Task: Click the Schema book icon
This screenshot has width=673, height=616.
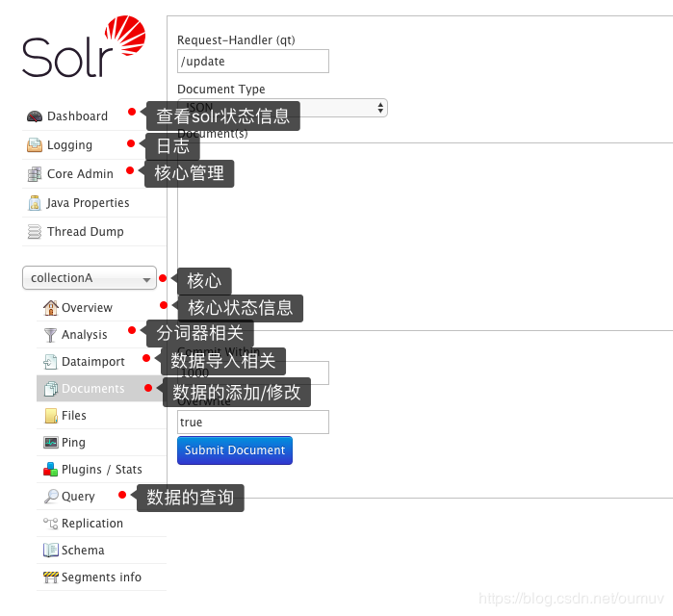Action: 51,550
